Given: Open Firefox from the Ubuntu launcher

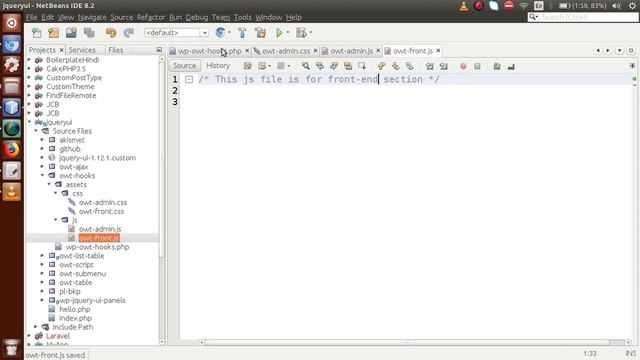Looking at the screenshot, I should pyautogui.click(x=11, y=150).
